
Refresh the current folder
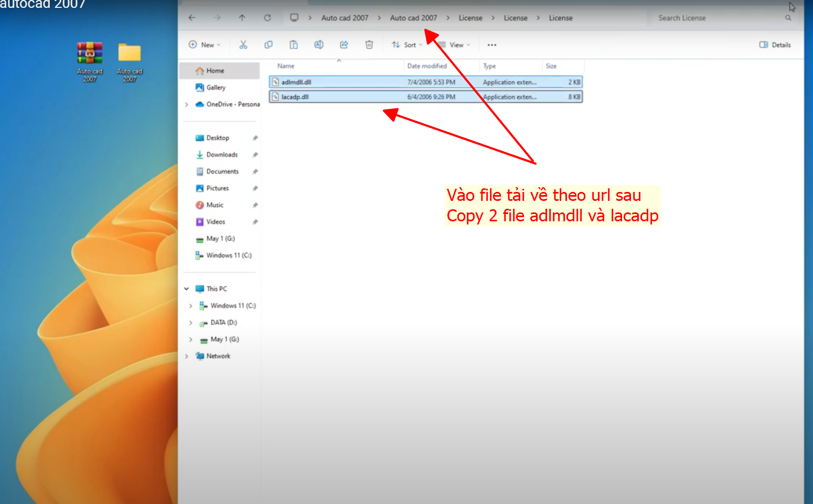coord(268,18)
